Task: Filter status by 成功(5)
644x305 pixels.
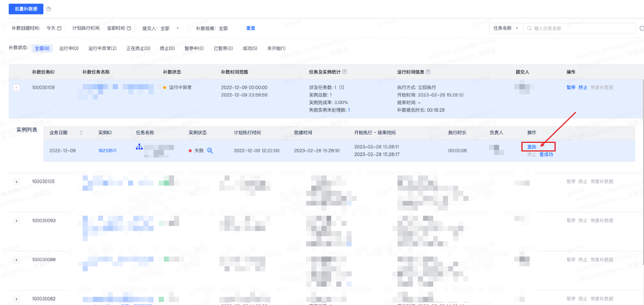Action: click(x=250, y=48)
